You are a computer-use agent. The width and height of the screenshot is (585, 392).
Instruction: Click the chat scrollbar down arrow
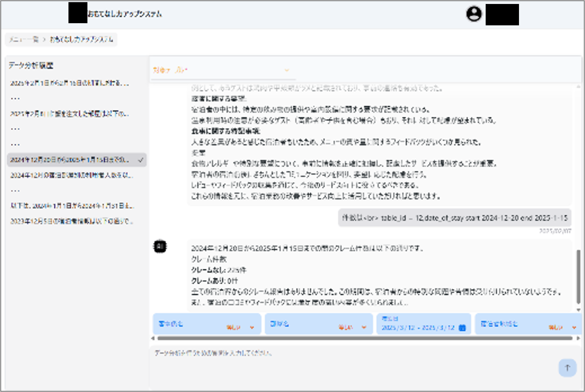click(578, 310)
